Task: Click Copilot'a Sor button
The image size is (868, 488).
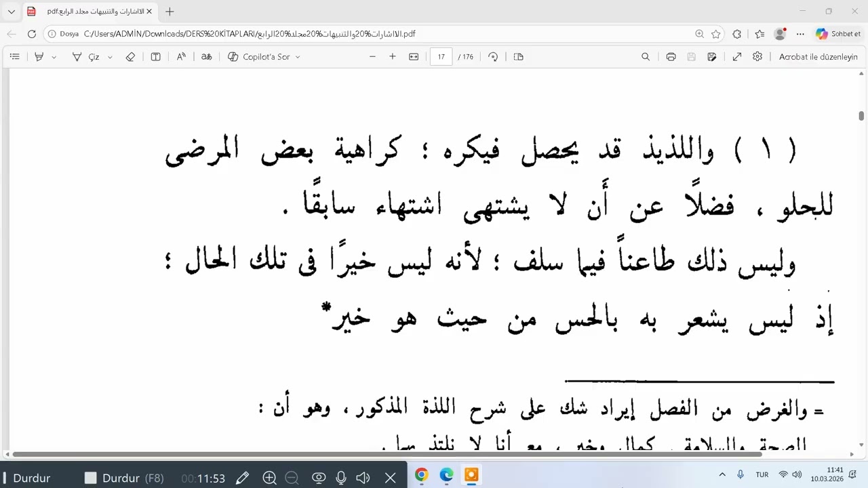Action: [259, 57]
